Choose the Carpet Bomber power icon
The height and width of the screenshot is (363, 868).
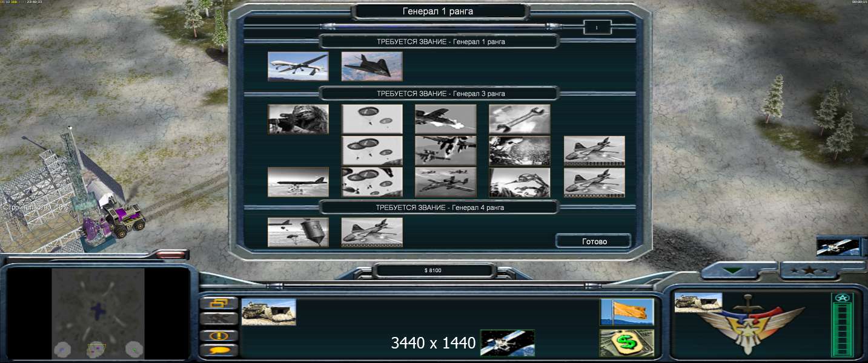(x=298, y=182)
